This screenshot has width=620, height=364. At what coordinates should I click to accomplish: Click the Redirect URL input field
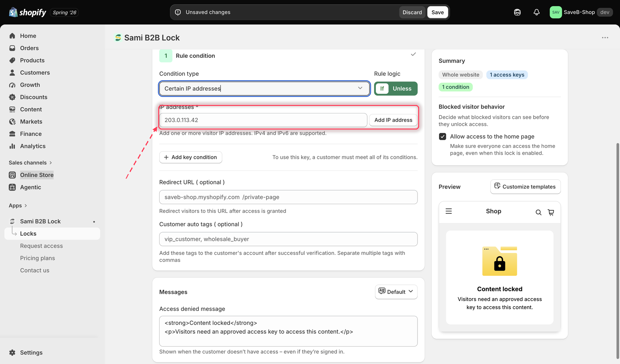pos(288,197)
